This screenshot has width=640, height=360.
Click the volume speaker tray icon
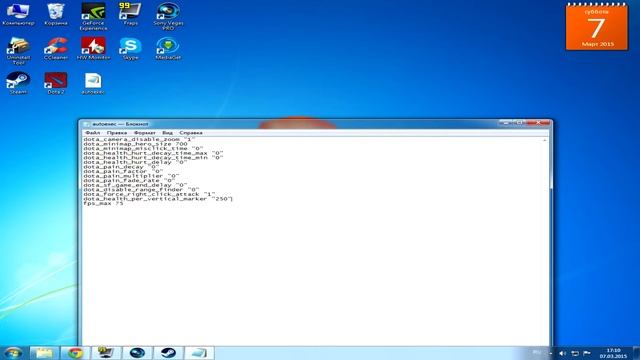[562, 353]
